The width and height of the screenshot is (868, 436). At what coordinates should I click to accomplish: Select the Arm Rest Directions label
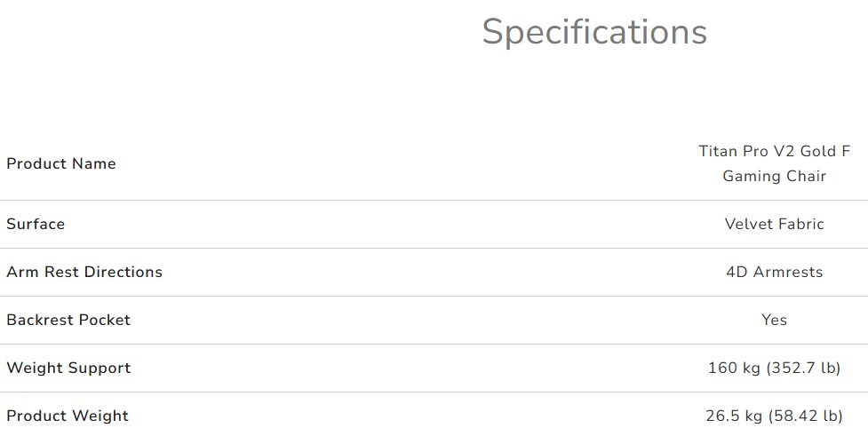84,273
